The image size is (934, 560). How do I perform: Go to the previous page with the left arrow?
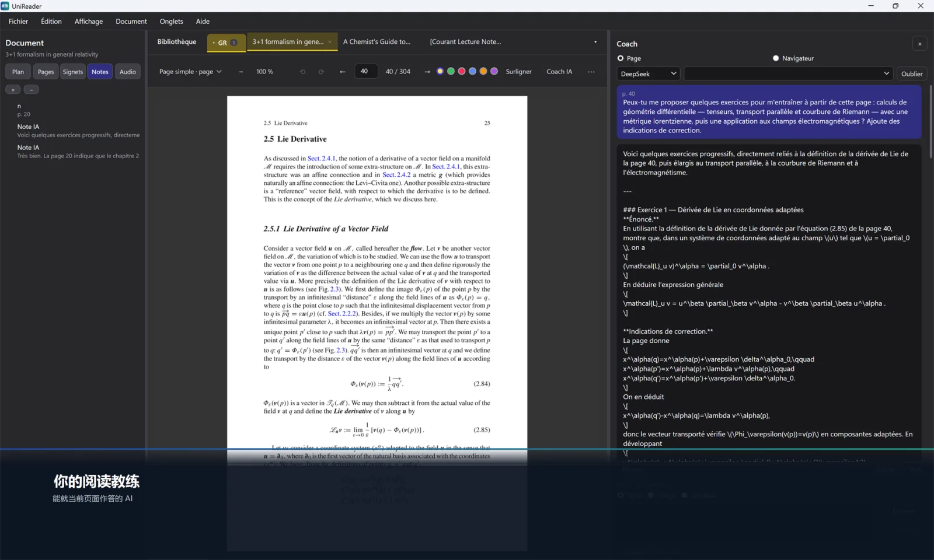[343, 72]
